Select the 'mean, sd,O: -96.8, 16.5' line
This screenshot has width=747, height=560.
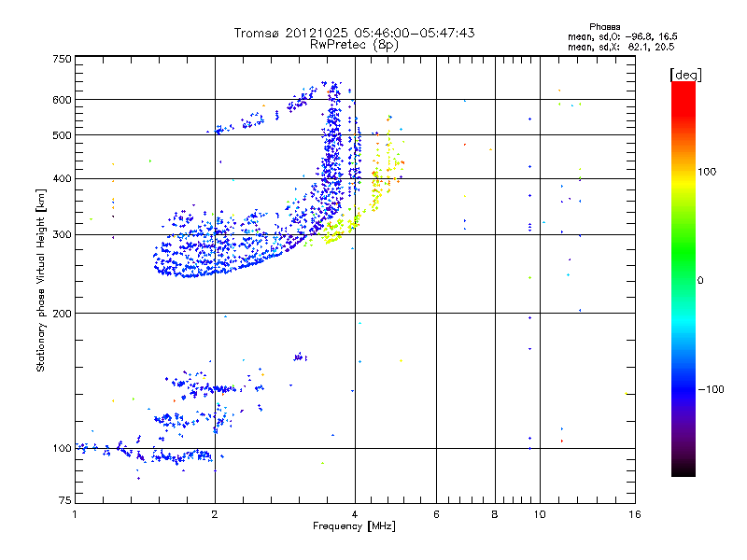coord(622,36)
